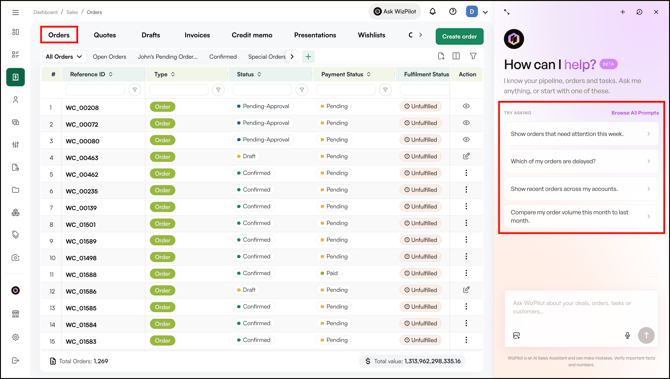Open the hamburger menu icon
The width and height of the screenshot is (670, 379).
click(x=15, y=12)
